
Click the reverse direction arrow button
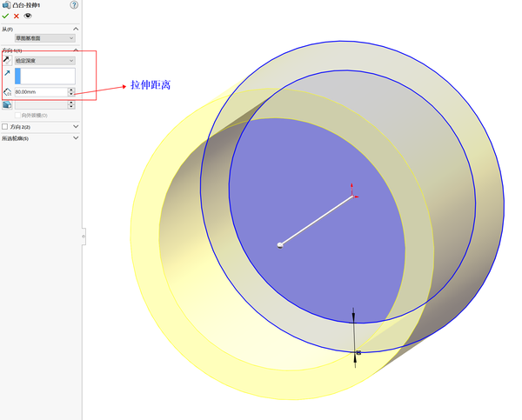click(7, 60)
